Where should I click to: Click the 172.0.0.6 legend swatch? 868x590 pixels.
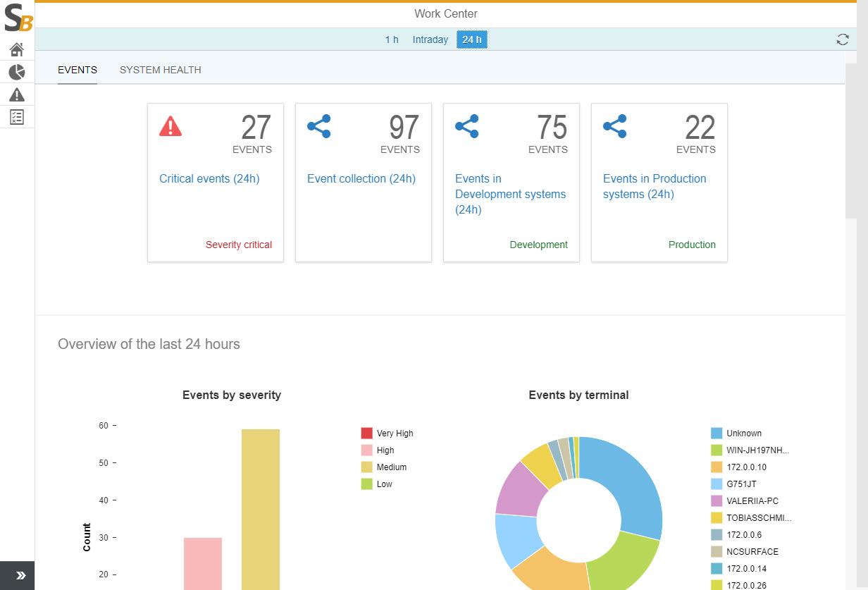click(x=717, y=535)
